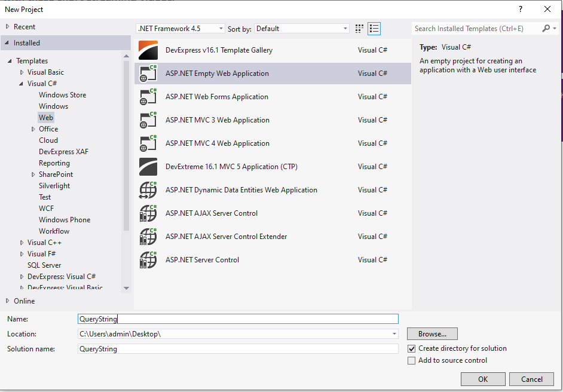
Task: Open search options dropdown arrow
Action: (555, 28)
